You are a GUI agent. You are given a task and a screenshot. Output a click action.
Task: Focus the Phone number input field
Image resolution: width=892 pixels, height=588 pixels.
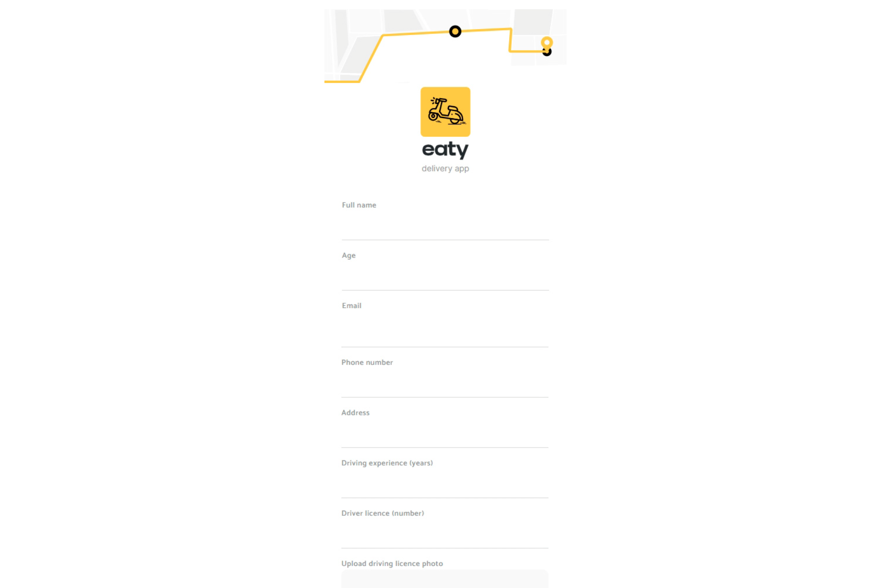[x=445, y=384]
